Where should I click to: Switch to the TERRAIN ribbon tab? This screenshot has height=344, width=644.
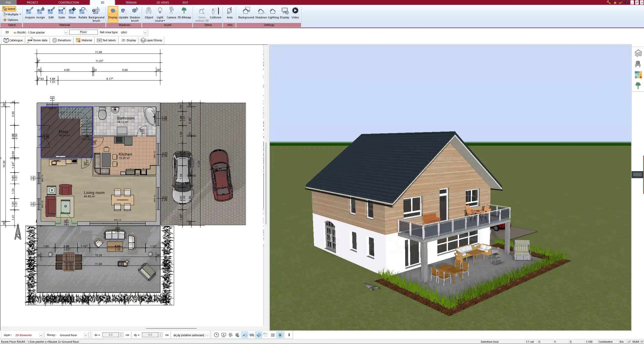click(x=131, y=3)
